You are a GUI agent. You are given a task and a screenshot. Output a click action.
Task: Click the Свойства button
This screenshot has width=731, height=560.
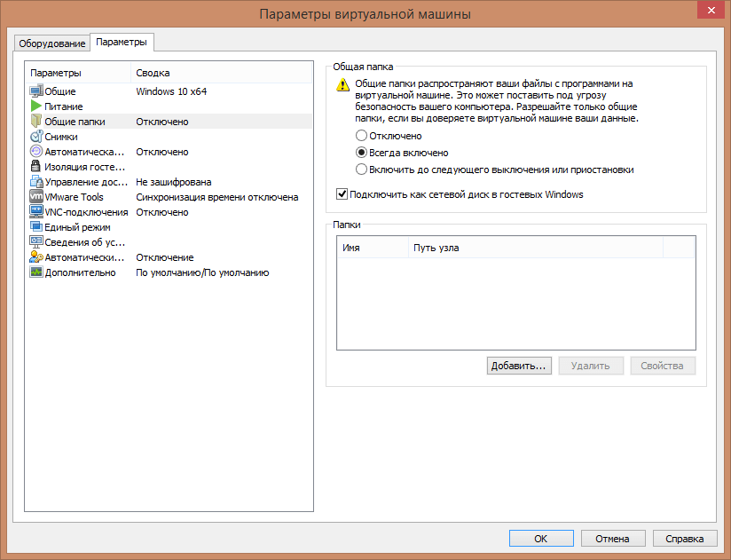click(x=663, y=366)
